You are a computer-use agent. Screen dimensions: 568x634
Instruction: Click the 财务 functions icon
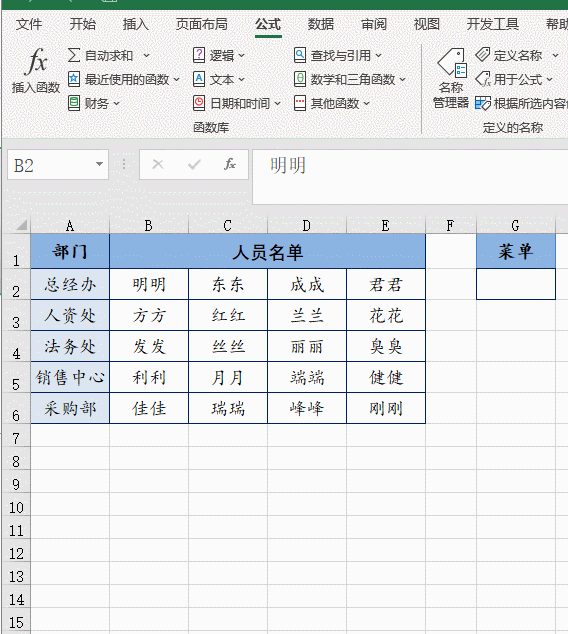click(x=74, y=103)
